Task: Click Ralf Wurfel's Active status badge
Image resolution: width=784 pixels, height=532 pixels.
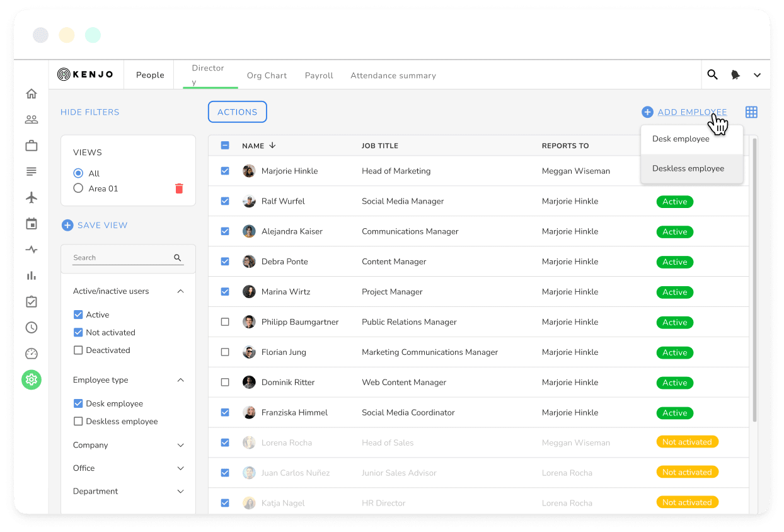Action: 675,202
